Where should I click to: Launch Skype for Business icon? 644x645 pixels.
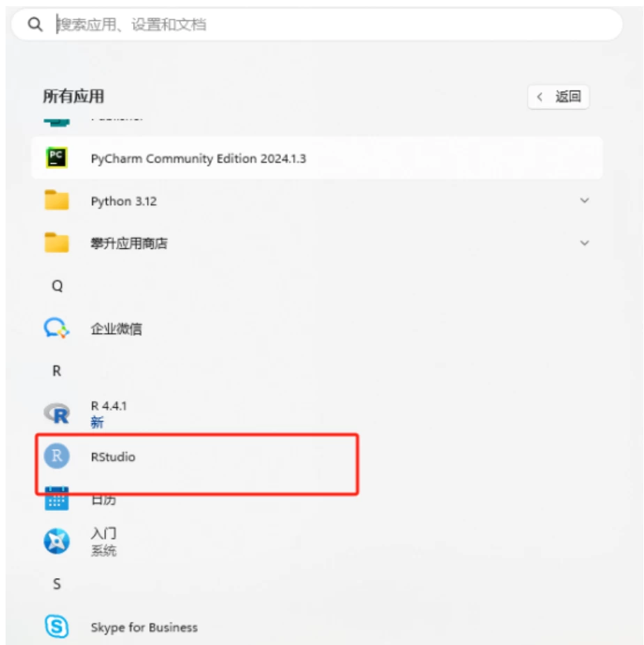pyautogui.click(x=56, y=626)
